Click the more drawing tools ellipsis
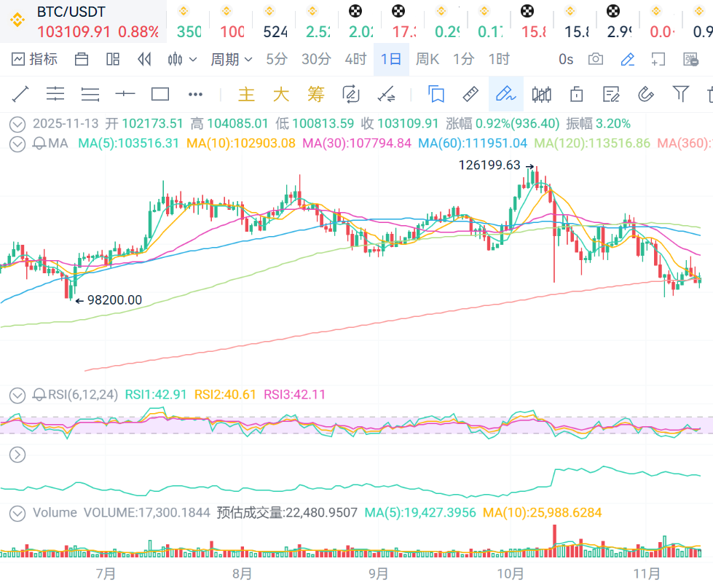This screenshot has width=713, height=588. (x=195, y=94)
